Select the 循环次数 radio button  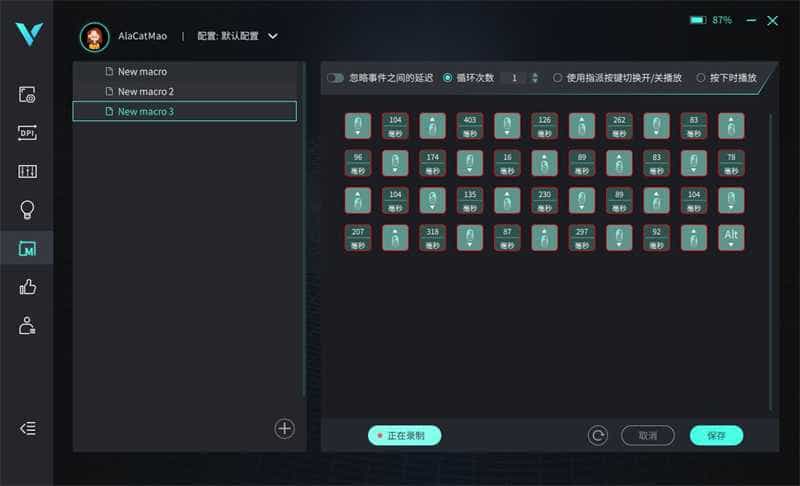click(448, 78)
